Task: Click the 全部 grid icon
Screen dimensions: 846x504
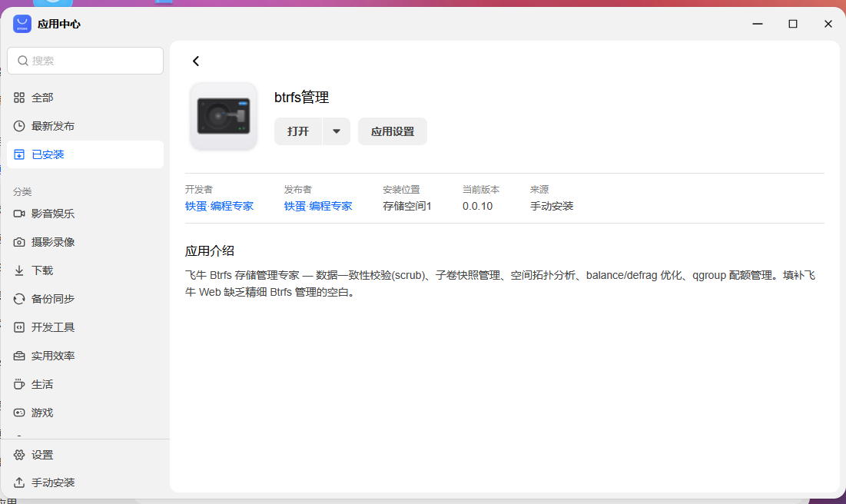Action: click(19, 98)
